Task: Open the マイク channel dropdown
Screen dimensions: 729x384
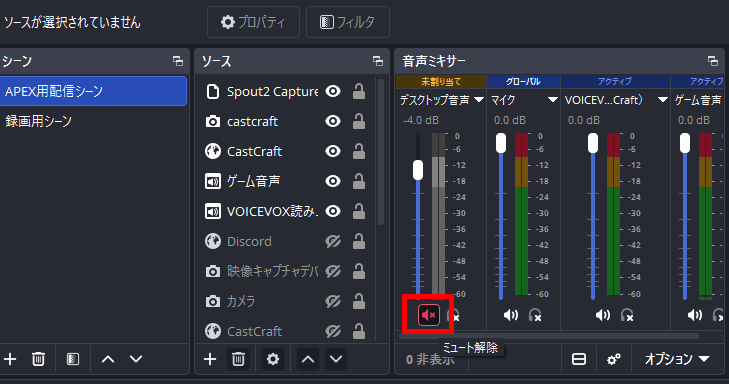Action: pos(552,99)
